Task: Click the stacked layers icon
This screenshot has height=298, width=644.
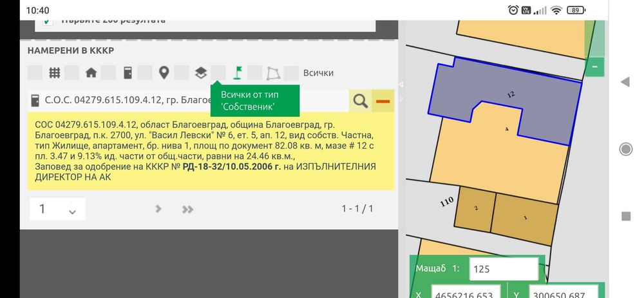Action: tap(200, 73)
